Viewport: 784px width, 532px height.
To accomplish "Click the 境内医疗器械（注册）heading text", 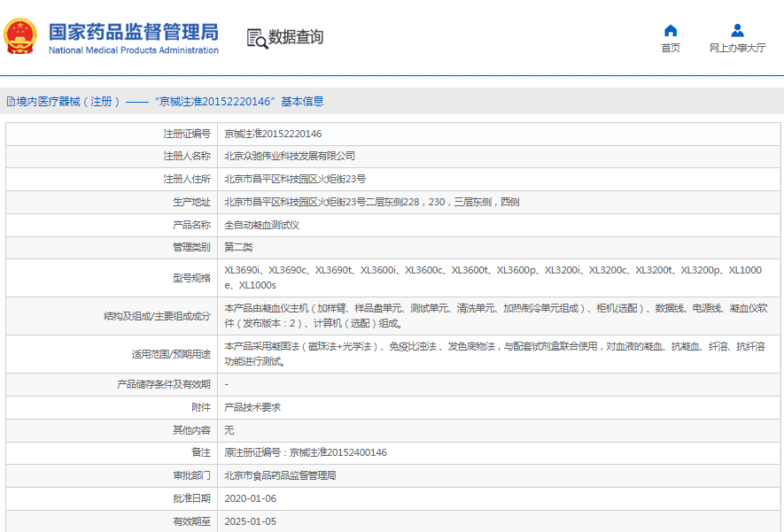I will 68,102.
